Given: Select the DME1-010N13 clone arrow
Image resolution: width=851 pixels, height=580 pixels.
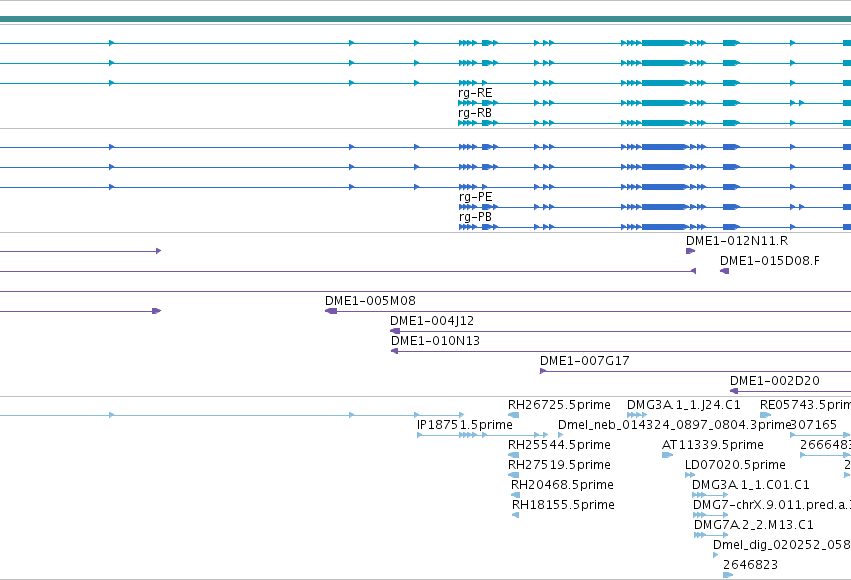Looking at the screenshot, I should (395, 352).
